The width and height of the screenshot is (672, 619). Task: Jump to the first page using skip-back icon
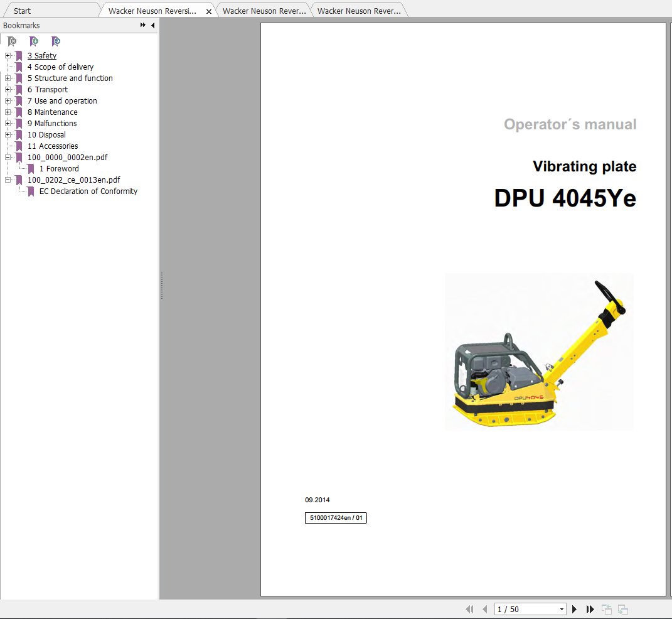(x=469, y=609)
